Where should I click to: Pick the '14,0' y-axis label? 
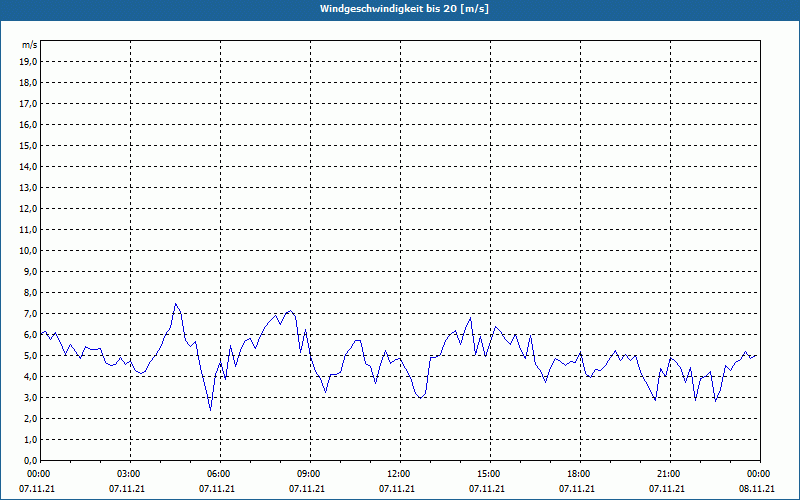28,167
